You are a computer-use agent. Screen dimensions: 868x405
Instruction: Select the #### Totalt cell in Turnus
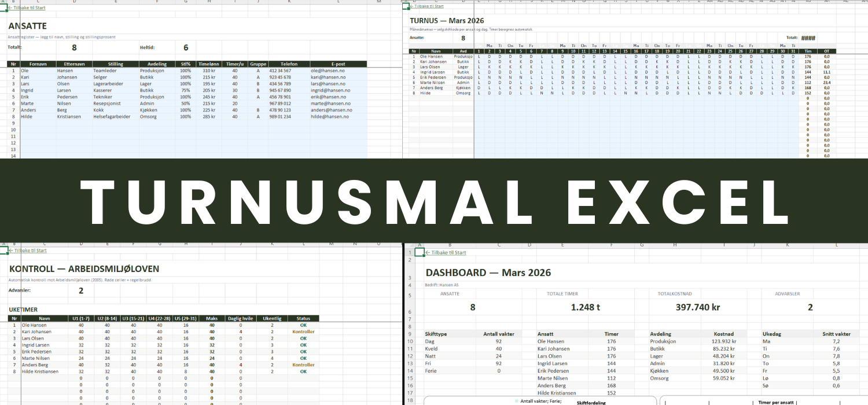pos(808,38)
